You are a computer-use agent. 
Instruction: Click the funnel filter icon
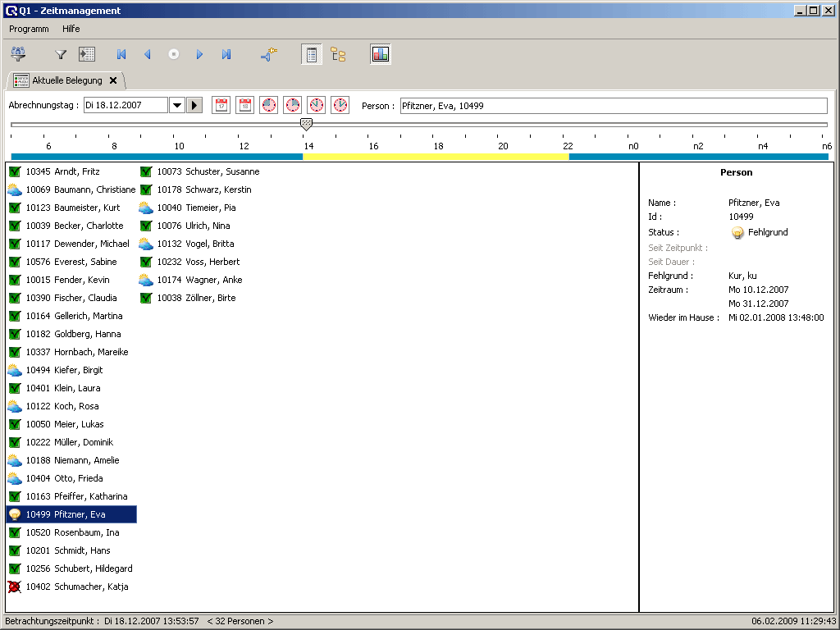61,54
